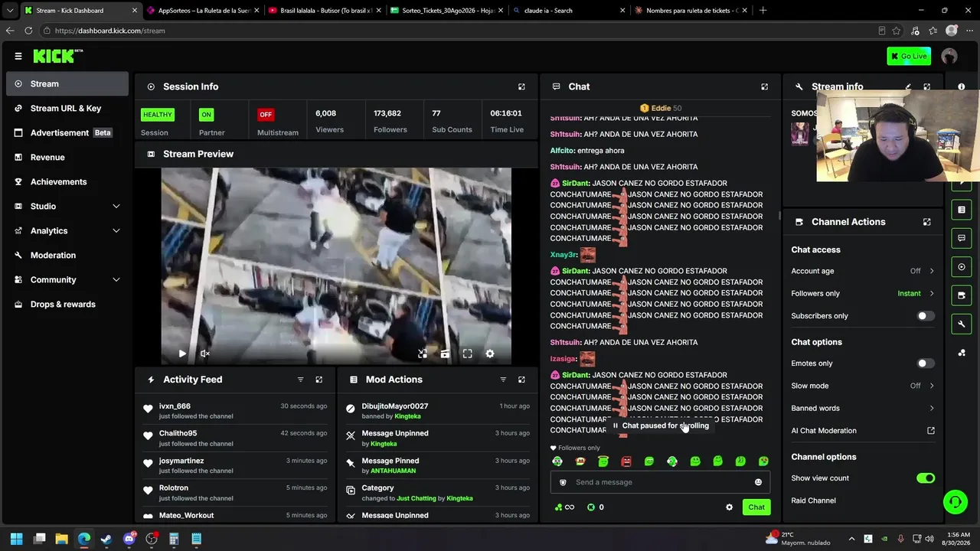Open new browser tab
This screenshot has width=980, height=551.
tap(763, 11)
